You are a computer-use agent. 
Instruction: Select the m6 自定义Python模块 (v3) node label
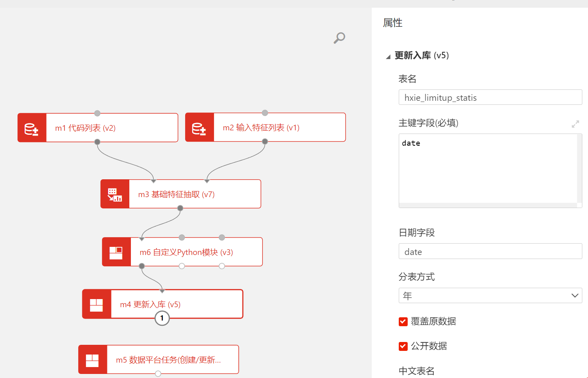[x=186, y=252]
